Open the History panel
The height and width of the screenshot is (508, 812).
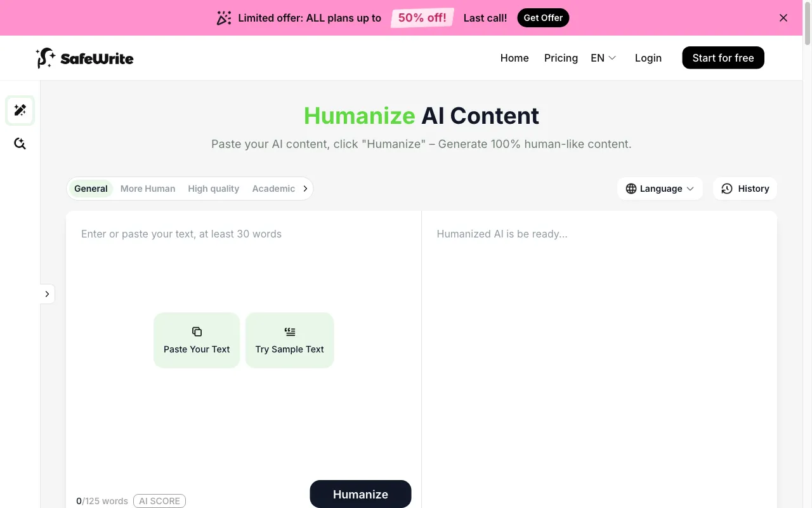point(745,189)
